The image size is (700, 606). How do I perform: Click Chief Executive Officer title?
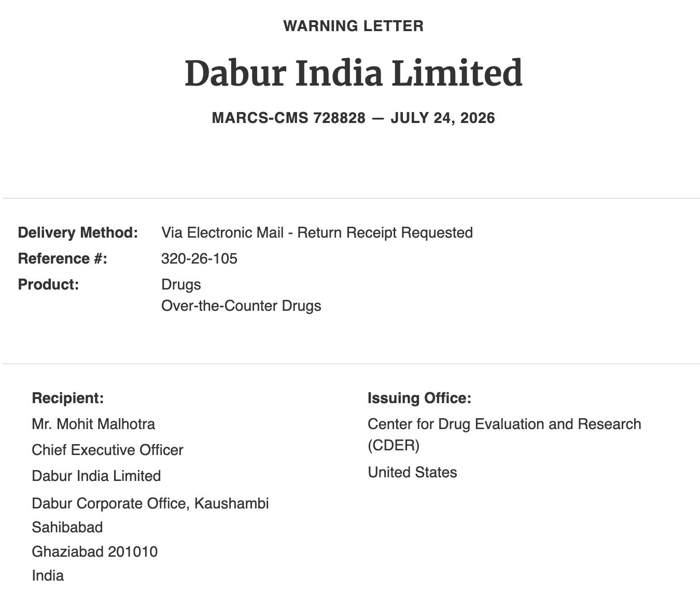pos(107,450)
